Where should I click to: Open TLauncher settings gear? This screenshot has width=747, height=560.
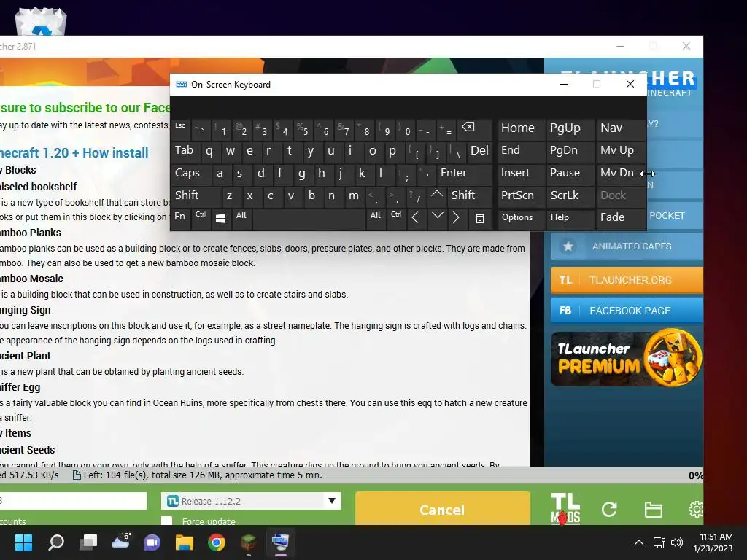695,509
